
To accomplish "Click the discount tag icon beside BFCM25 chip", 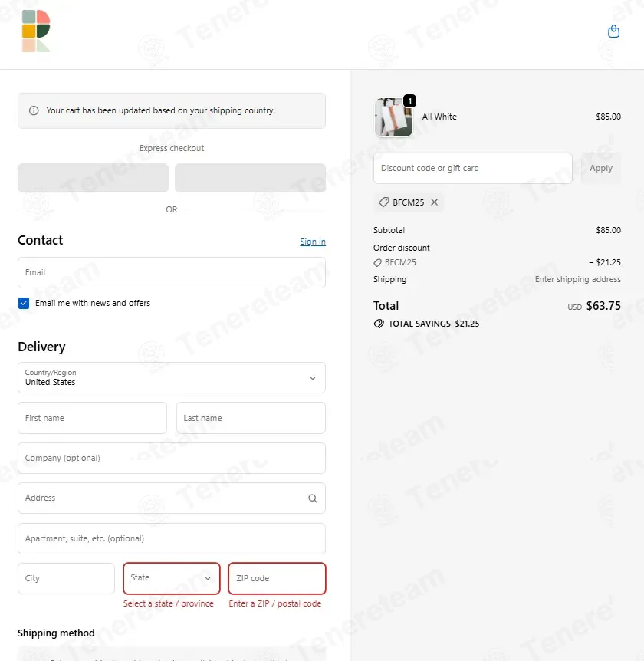I will pos(384,202).
